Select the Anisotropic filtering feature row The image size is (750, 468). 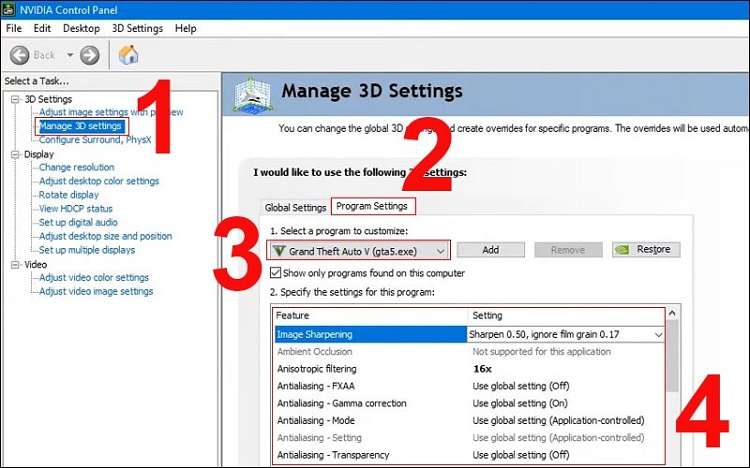coord(470,368)
